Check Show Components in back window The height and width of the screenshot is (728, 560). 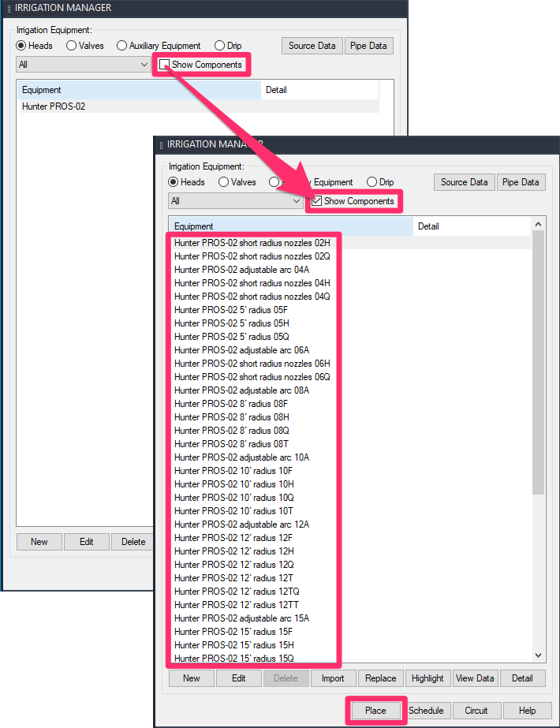pos(164,65)
